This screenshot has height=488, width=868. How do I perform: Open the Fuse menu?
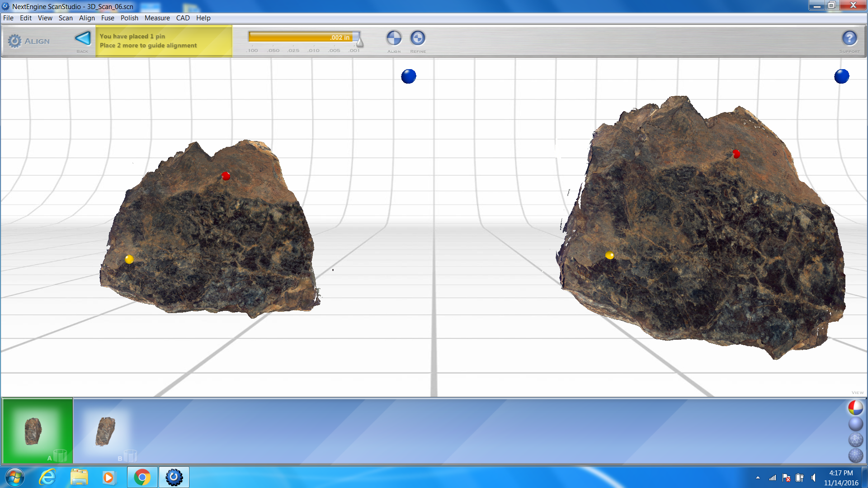click(x=108, y=18)
